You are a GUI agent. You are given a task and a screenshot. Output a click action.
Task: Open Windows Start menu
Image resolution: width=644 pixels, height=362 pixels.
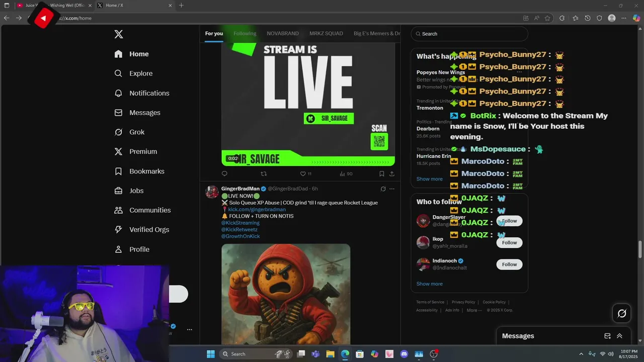point(211,354)
